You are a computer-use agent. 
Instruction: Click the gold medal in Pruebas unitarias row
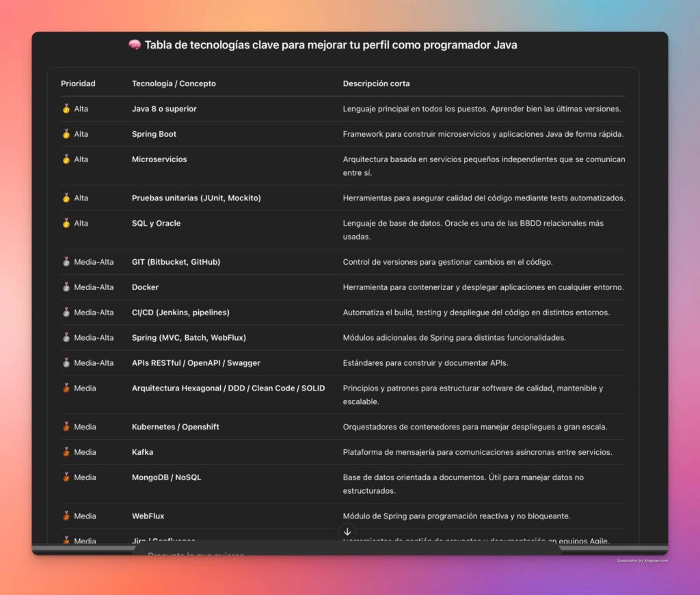tap(66, 198)
